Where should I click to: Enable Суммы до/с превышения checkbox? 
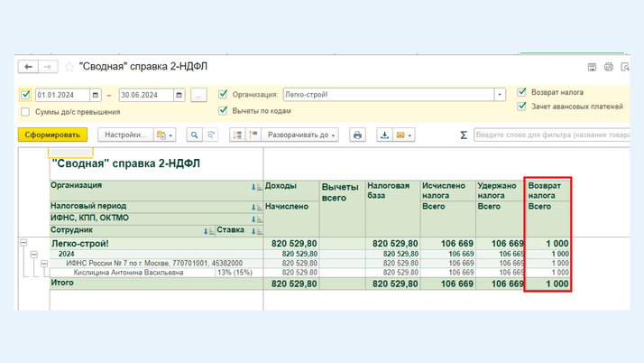[x=25, y=112]
